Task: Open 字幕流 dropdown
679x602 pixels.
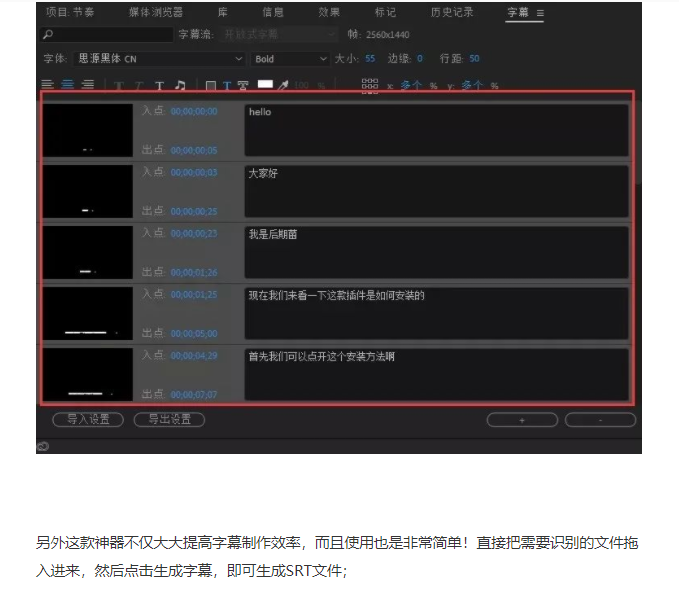Action: click(280, 34)
